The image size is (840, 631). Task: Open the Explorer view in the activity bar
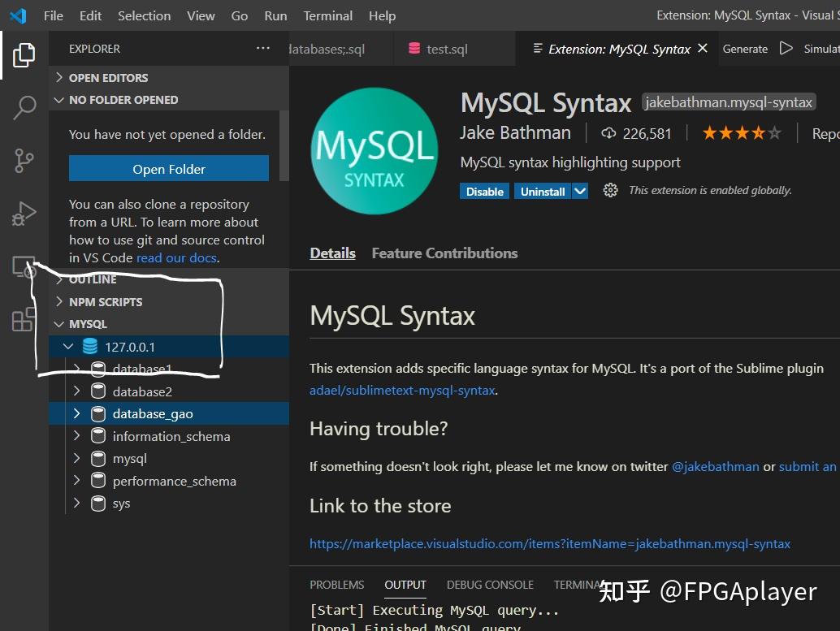24,56
